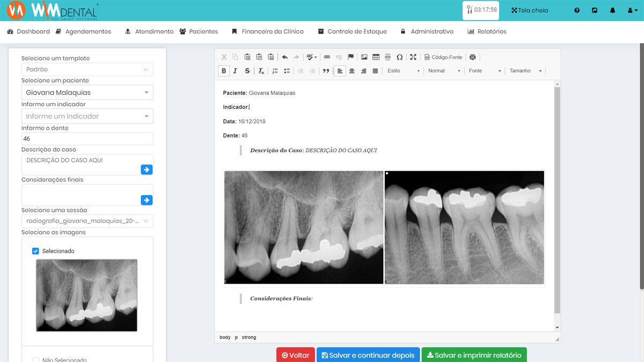Click the editor's vertical scrollbar
Screen dimensions: 644x362
click(x=557, y=200)
